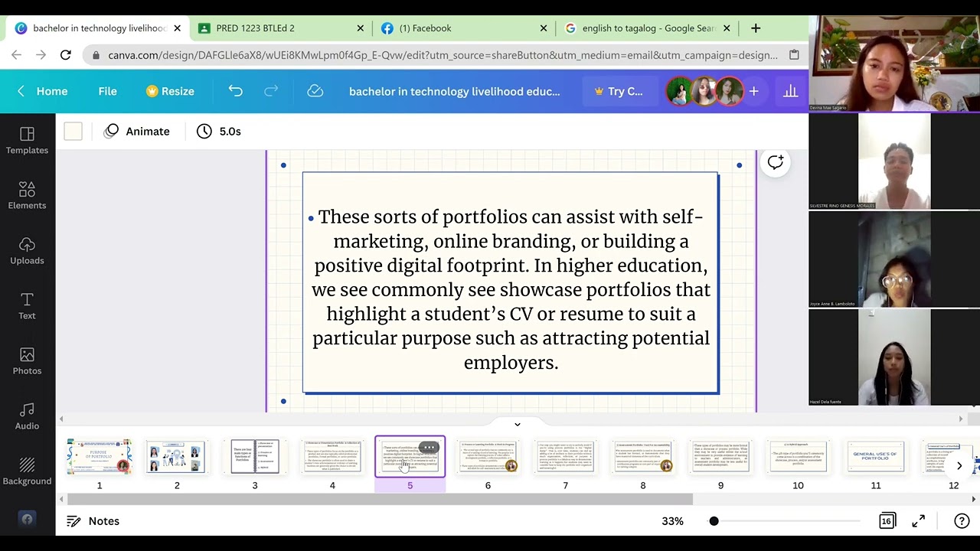
Task: Select slide 1 thumbnail
Action: point(99,457)
